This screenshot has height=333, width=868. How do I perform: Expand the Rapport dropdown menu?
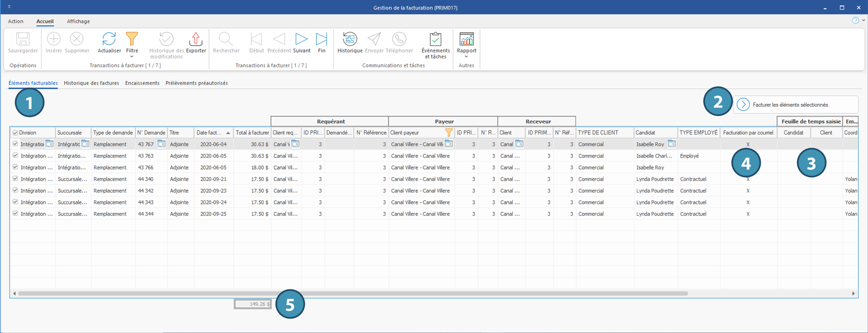(466, 57)
